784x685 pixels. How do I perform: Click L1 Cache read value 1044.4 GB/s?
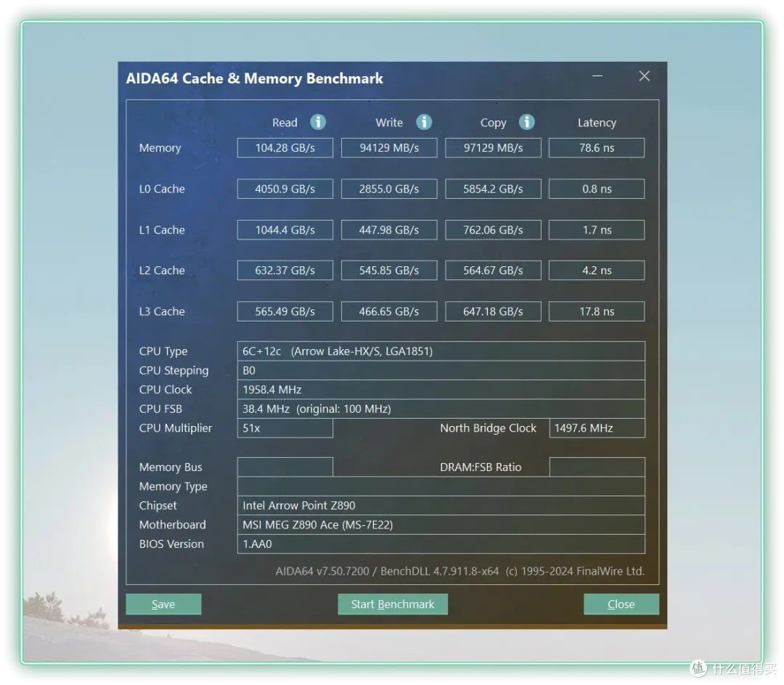[285, 230]
